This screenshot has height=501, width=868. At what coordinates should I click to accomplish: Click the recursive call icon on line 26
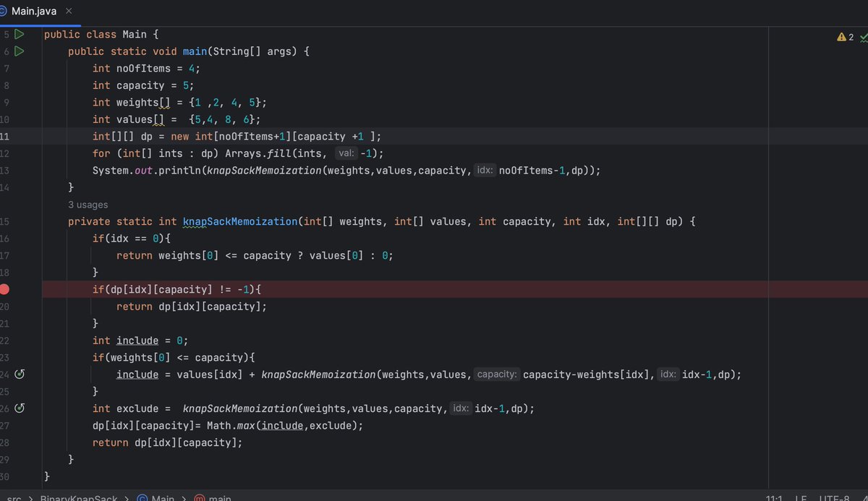coord(20,408)
